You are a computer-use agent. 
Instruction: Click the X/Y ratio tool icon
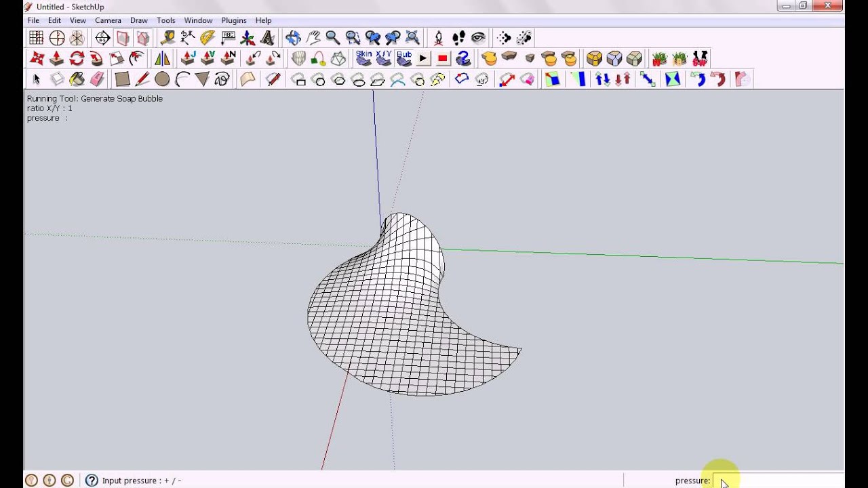coord(384,58)
